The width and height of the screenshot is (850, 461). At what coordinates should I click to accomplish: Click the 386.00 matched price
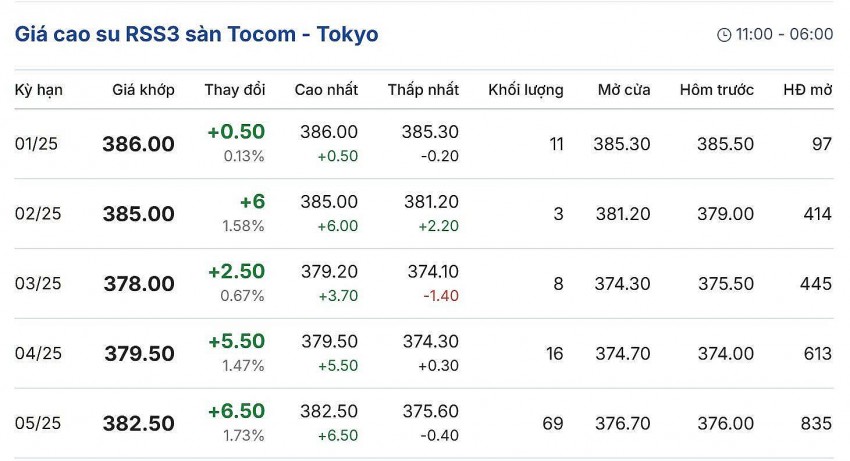tap(138, 145)
